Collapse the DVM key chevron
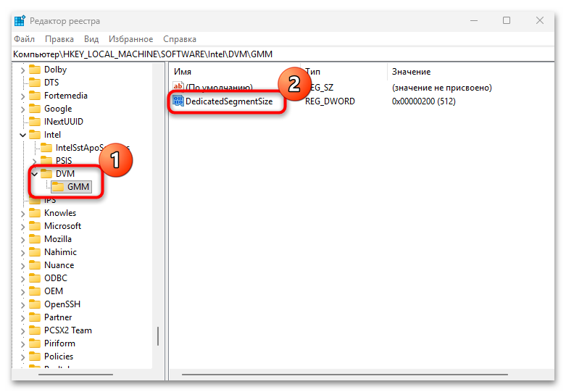The image size is (566, 392). point(34,174)
